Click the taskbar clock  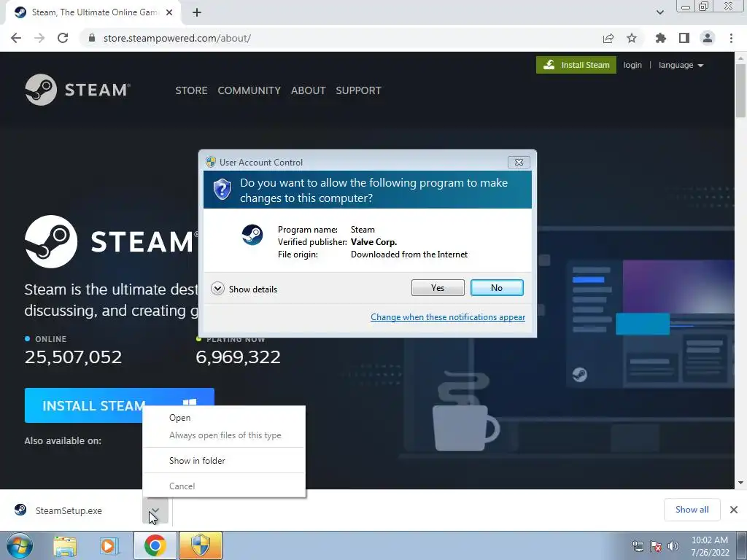coord(710,546)
